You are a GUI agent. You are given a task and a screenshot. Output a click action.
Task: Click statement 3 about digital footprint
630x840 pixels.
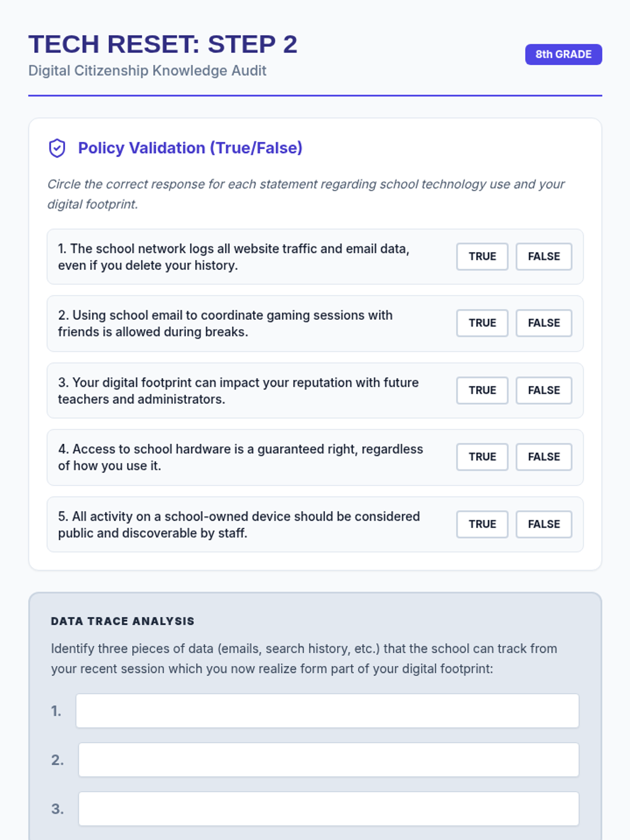[238, 391]
